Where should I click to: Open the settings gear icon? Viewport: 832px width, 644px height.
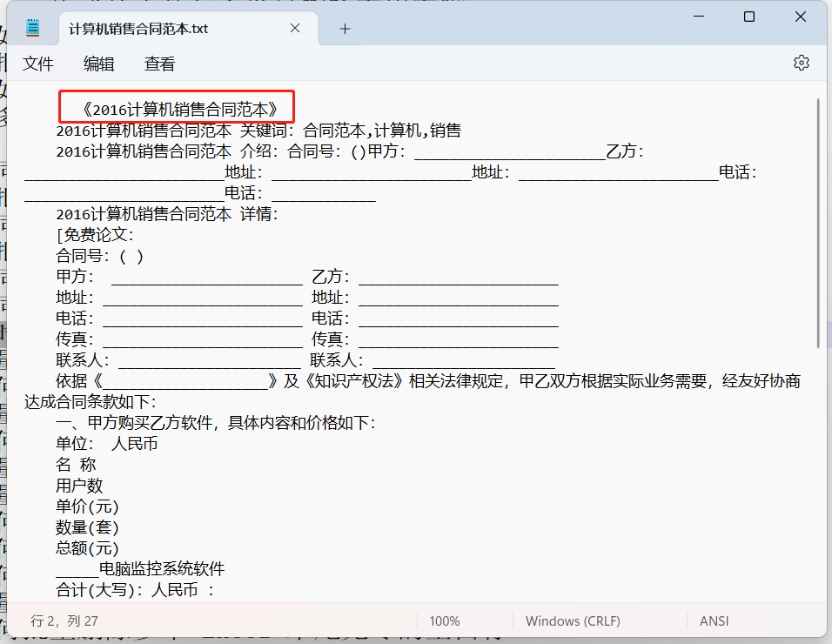[x=801, y=63]
